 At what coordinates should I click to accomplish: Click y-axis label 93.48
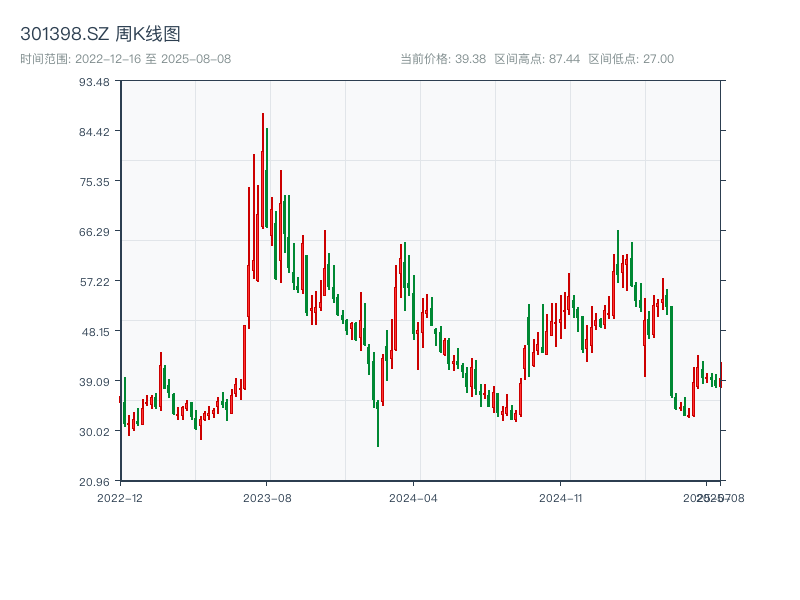pyautogui.click(x=94, y=82)
